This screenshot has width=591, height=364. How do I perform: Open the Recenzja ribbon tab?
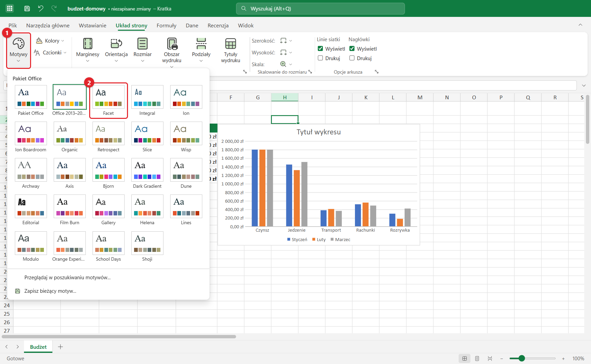point(218,26)
